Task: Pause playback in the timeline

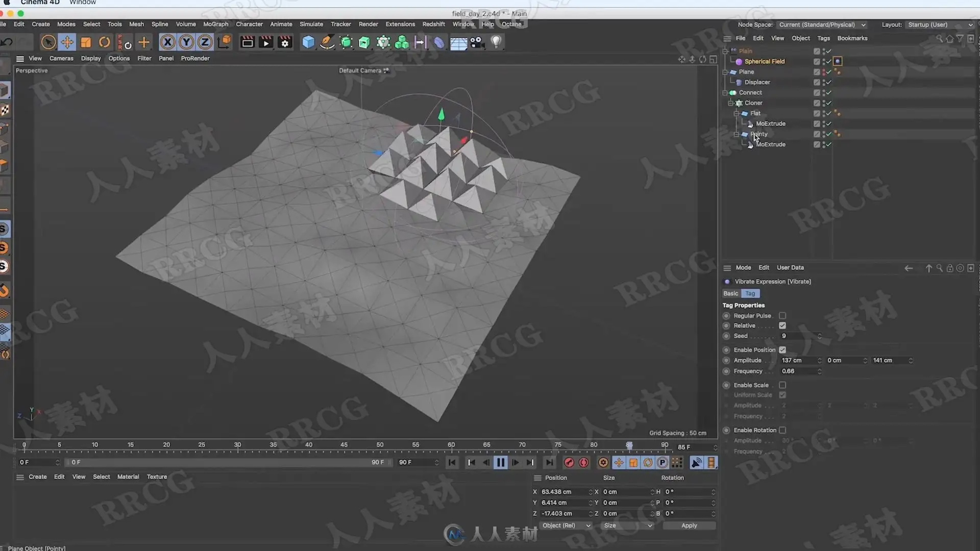Action: [x=500, y=463]
